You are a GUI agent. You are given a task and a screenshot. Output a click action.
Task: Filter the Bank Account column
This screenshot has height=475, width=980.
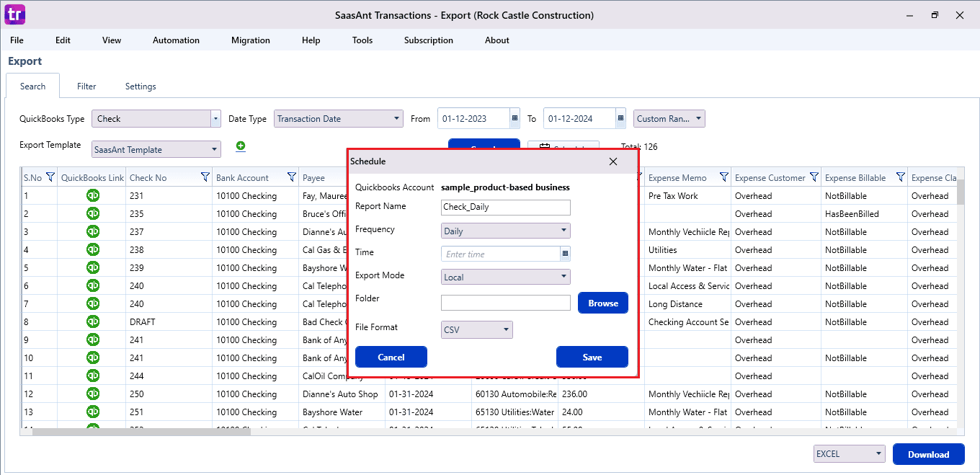(x=292, y=177)
